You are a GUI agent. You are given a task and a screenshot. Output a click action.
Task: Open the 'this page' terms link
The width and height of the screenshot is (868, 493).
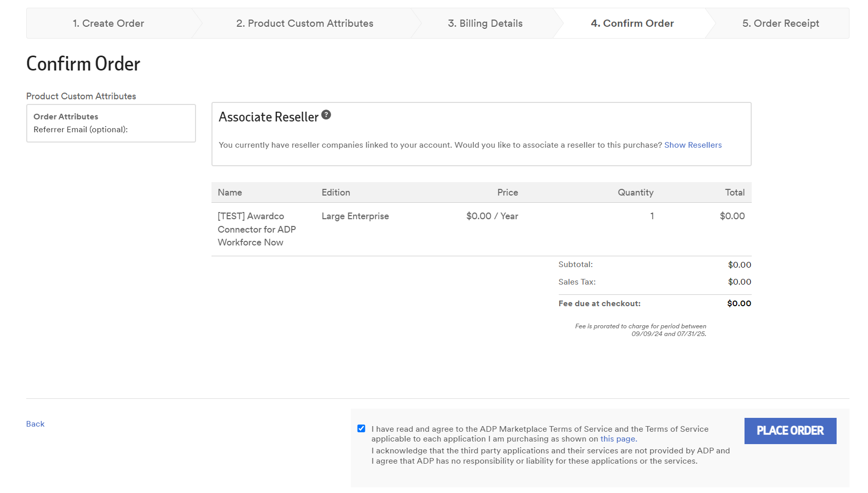pyautogui.click(x=618, y=439)
